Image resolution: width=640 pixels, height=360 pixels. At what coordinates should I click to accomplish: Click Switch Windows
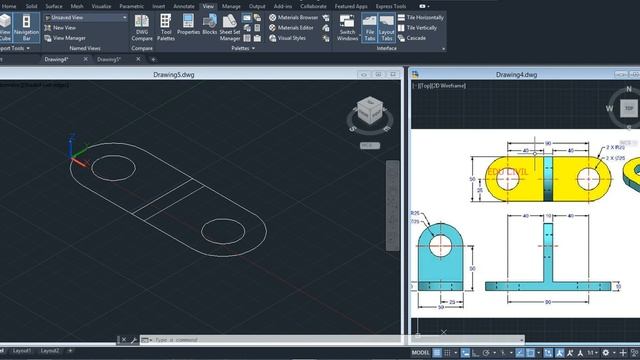(x=347, y=27)
